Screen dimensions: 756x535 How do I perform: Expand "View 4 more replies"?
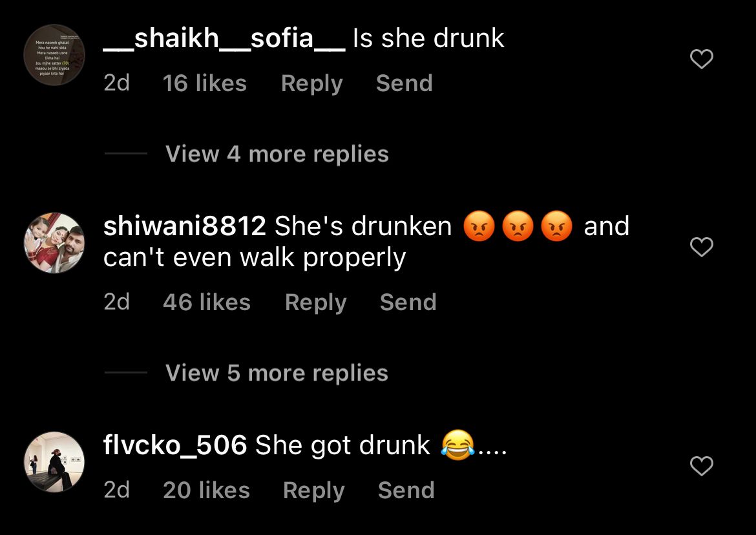(x=277, y=154)
